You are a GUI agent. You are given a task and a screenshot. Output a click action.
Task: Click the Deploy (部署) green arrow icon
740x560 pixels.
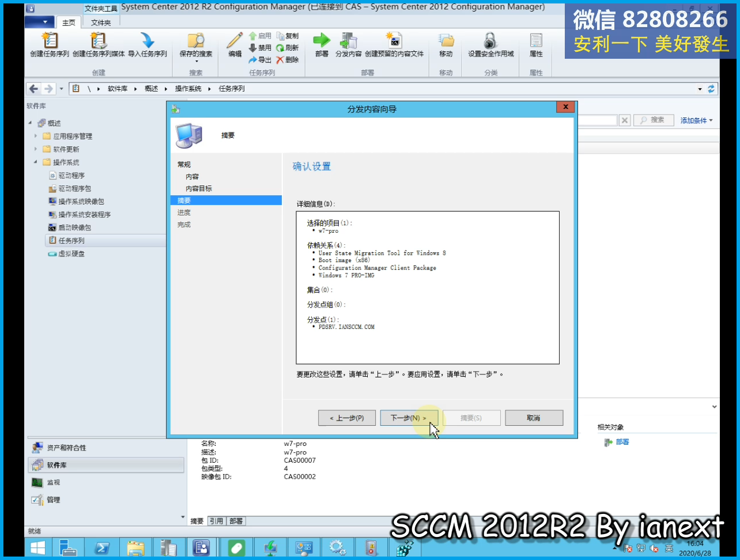point(322,45)
